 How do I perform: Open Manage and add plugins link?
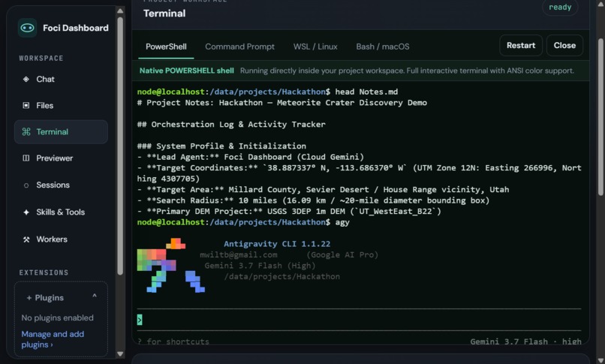tap(53, 339)
